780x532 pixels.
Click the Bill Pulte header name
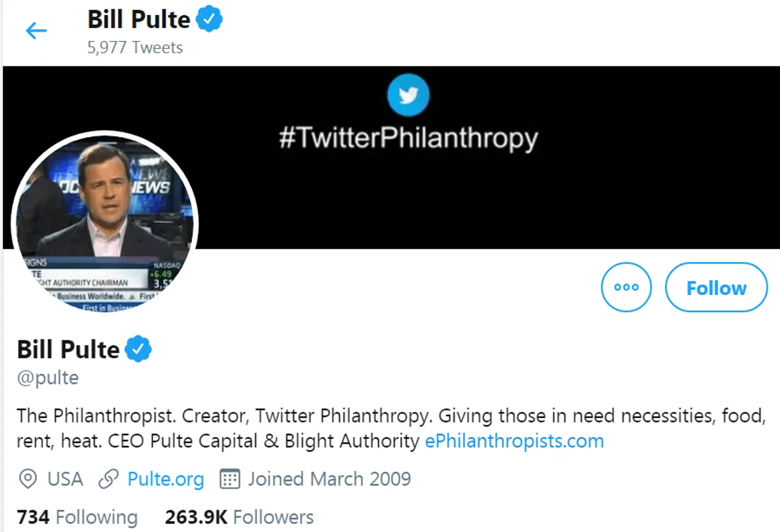point(138,19)
